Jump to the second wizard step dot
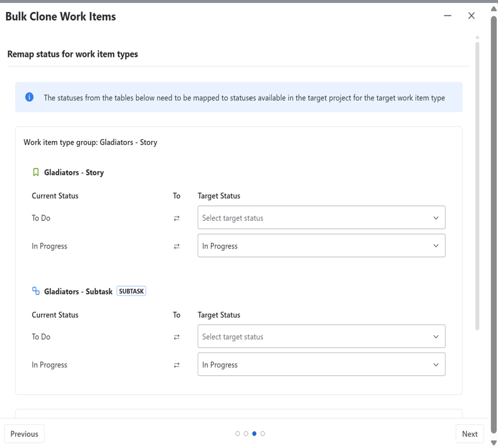 point(246,433)
